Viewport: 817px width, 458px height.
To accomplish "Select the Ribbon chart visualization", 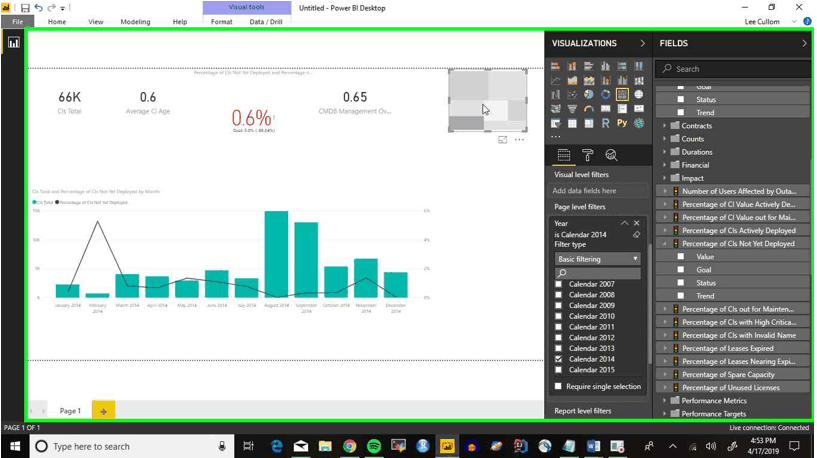I will coord(639,80).
